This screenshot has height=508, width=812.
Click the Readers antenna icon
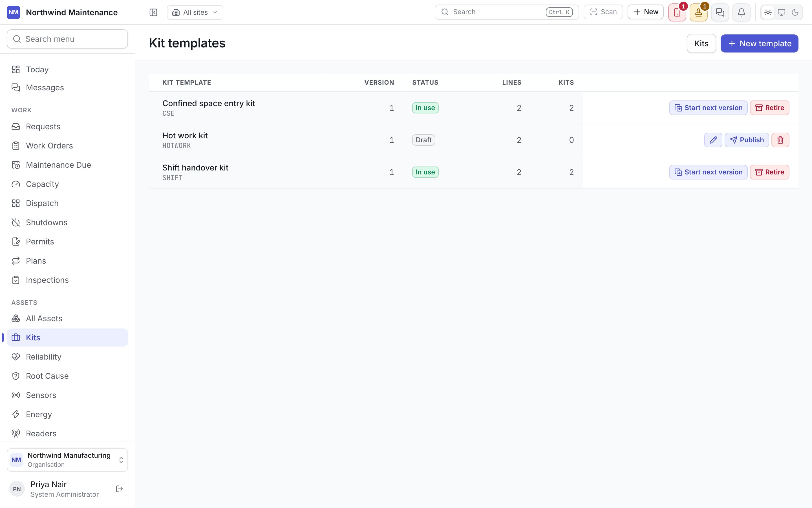point(16,433)
